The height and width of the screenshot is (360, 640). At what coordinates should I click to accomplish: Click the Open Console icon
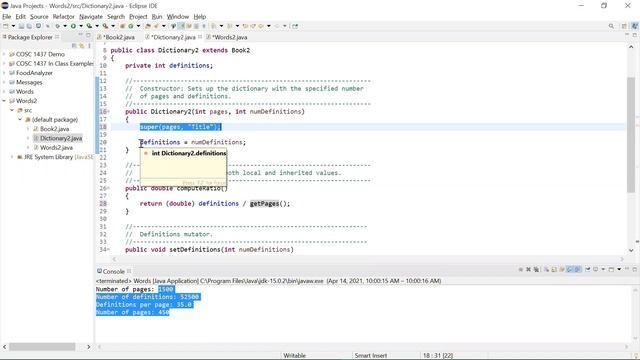coord(611,269)
